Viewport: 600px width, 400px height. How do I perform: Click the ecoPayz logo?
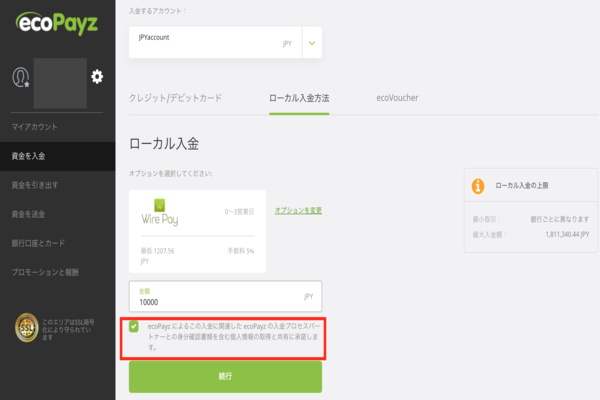(x=57, y=23)
